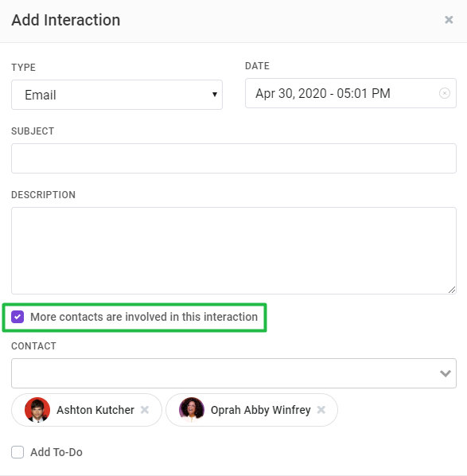Click Ashton Kutcher's avatar photo
Viewport: 467px width, 476px height.
37,410
